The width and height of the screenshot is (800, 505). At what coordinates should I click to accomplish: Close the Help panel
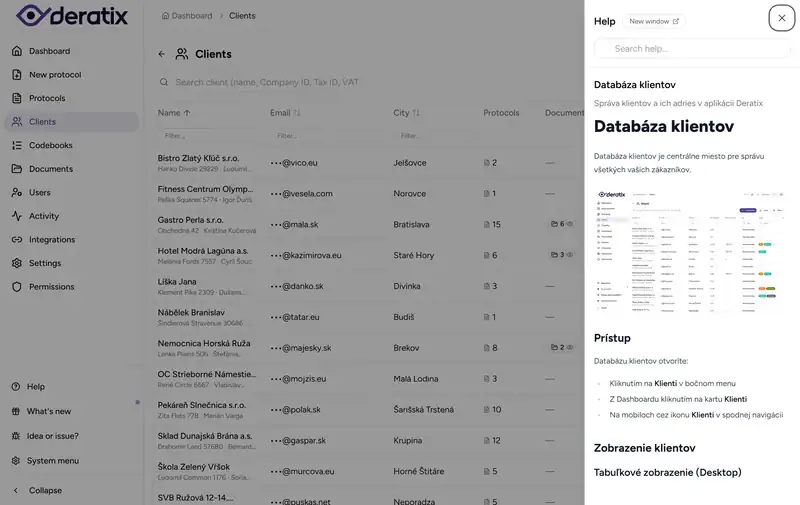click(782, 18)
